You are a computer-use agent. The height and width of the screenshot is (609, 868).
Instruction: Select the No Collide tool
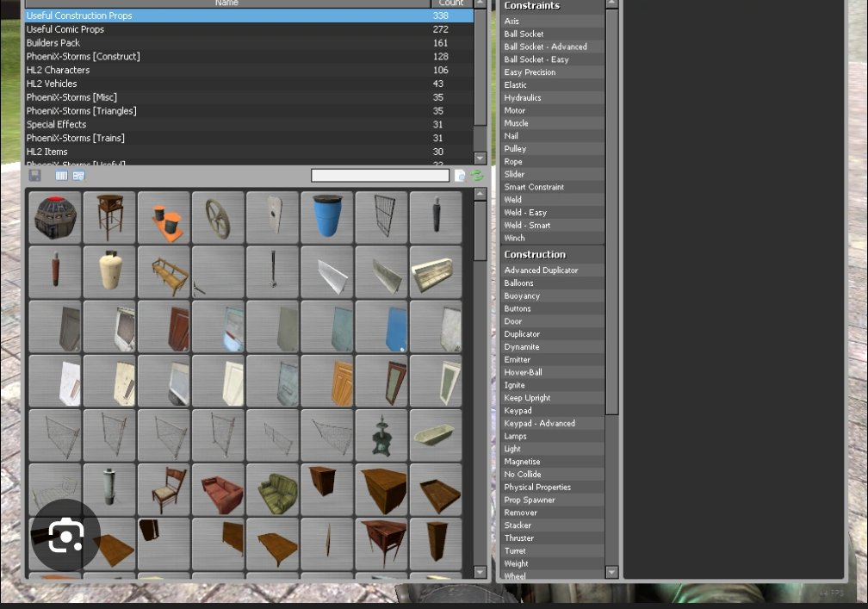[553, 475]
